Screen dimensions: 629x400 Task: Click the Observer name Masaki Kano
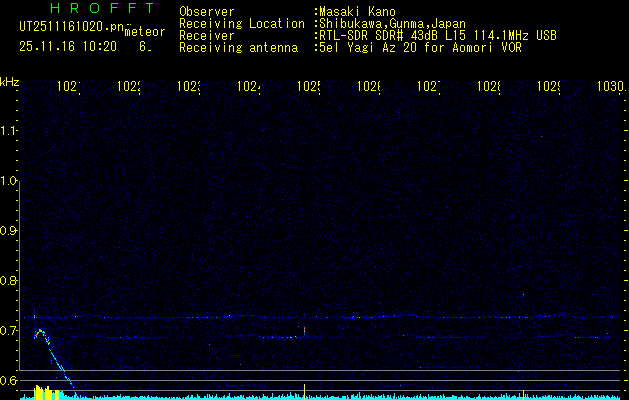point(357,12)
